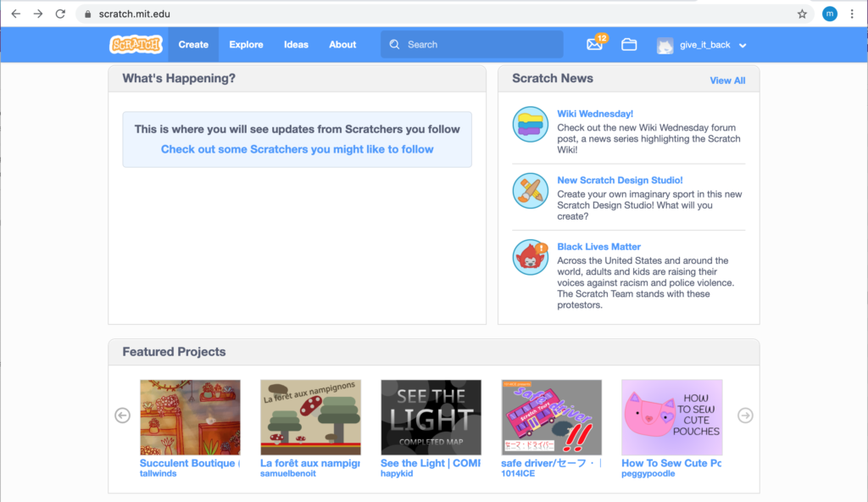Open the Chrome profile avatar menu
Screen dimensions: 868x502
pos(829,14)
